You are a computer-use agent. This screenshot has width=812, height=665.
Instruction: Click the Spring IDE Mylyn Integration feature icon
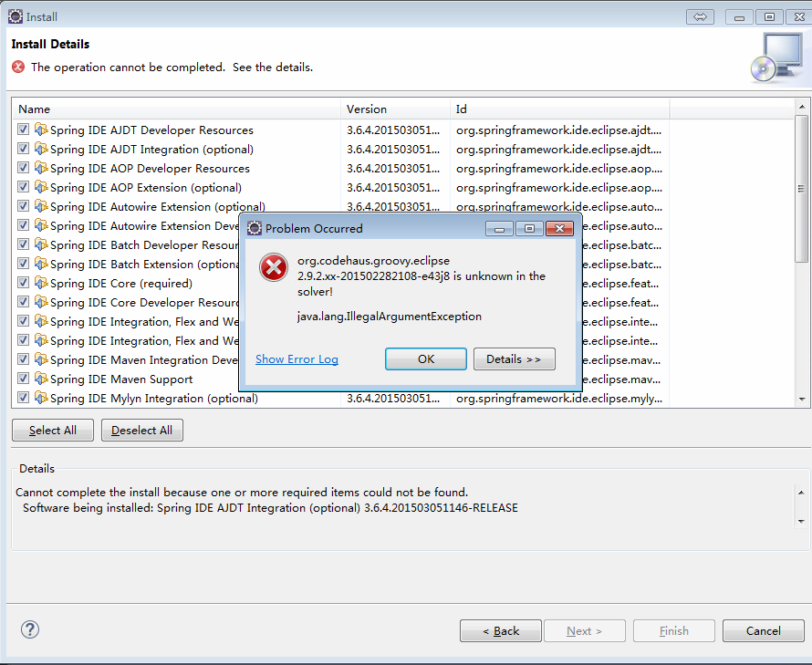point(41,397)
